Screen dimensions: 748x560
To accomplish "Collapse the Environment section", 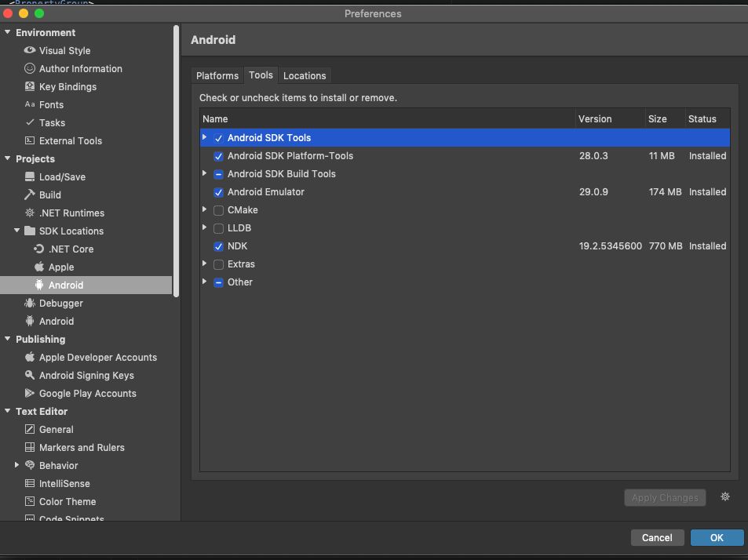I will [x=7, y=32].
